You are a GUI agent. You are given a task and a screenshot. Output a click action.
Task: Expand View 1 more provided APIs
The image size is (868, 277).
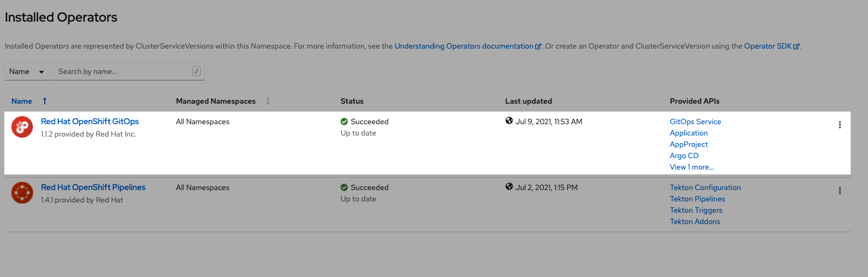692,167
